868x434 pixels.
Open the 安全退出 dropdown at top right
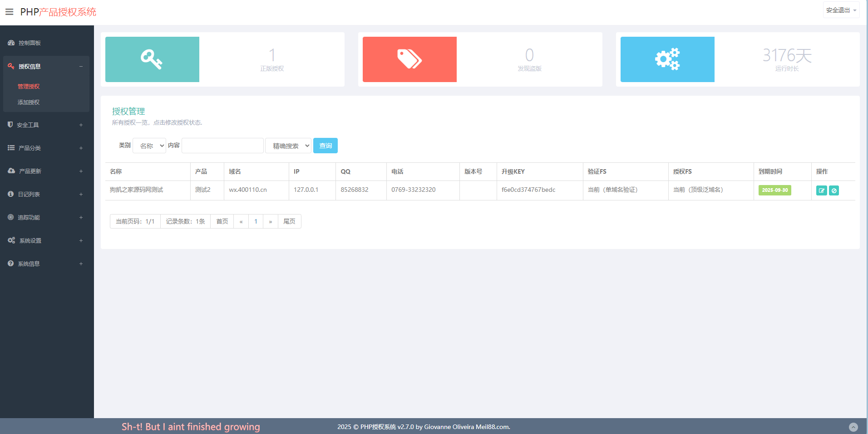coord(841,10)
